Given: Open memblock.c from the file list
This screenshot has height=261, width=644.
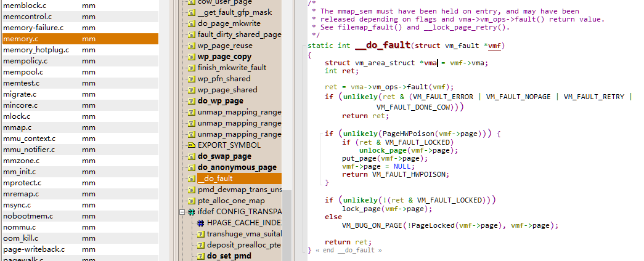Looking at the screenshot, I should click(79, 6).
